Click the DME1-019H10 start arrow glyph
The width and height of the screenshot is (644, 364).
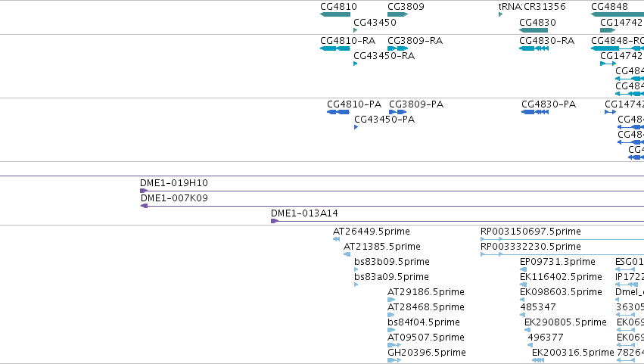point(144,191)
